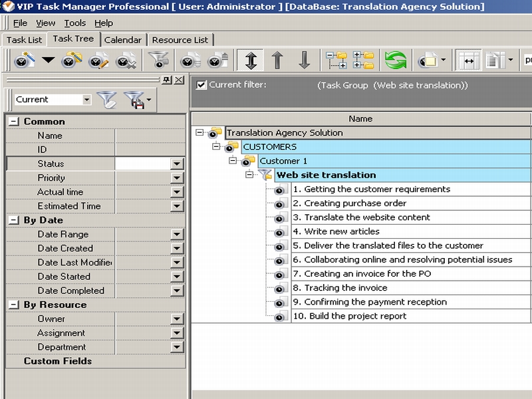Image resolution: width=532 pixels, height=399 pixels.
Task: Open the Owner filter dropdown
Action: pyautogui.click(x=177, y=319)
